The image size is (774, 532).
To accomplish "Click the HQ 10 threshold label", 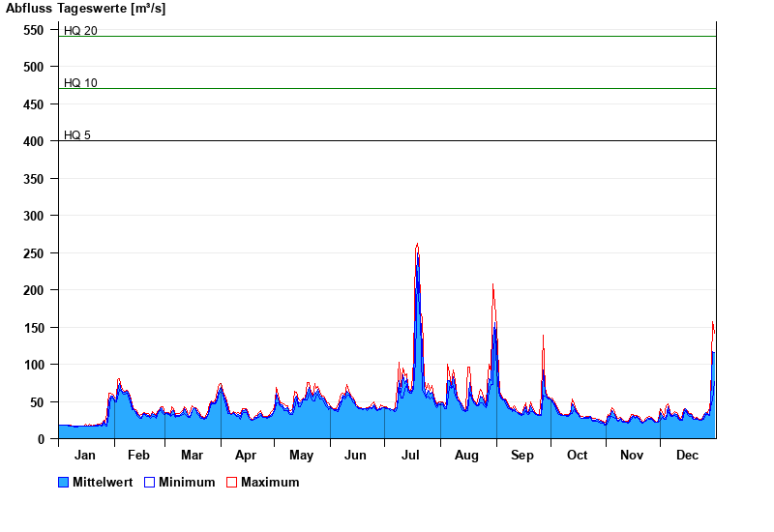I will (80, 83).
